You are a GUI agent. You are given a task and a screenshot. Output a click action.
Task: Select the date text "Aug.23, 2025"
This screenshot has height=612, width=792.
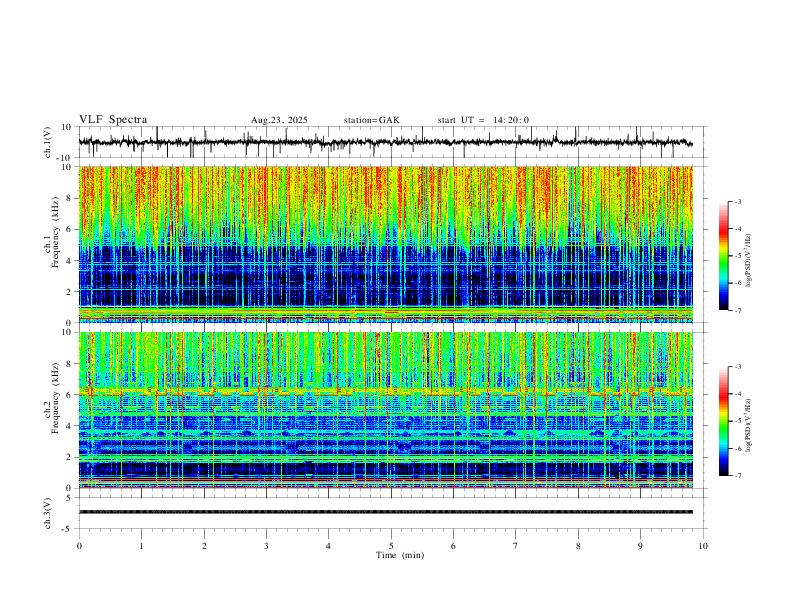click(279, 120)
